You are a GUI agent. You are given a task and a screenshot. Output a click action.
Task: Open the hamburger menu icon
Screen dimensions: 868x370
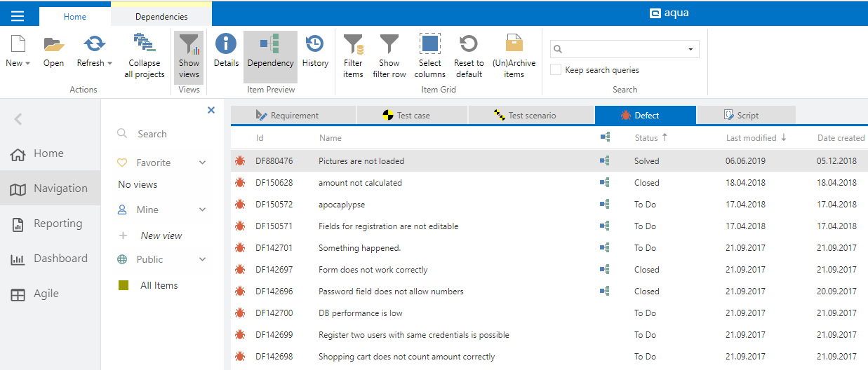tap(18, 16)
